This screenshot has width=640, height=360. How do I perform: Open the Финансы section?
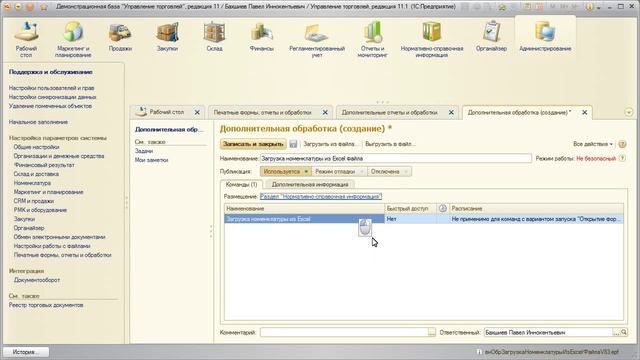(x=261, y=37)
